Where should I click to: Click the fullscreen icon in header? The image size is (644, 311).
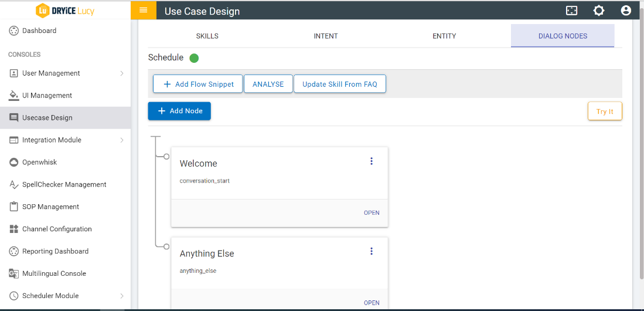pyautogui.click(x=571, y=11)
